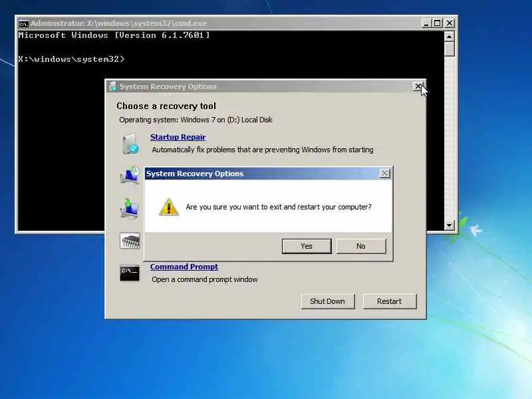The height and width of the screenshot is (399, 532).
Task: Click the 'Automatically fix problems' description text
Action: [x=263, y=150]
